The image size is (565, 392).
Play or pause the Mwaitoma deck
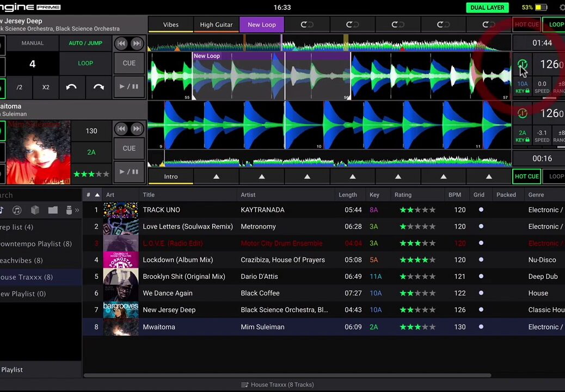pyautogui.click(x=129, y=171)
